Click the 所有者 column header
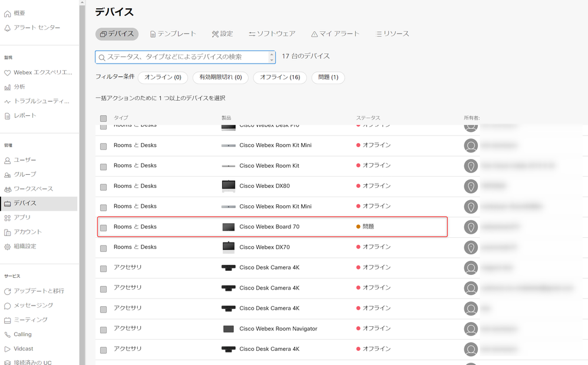This screenshot has width=588, height=365. click(472, 118)
